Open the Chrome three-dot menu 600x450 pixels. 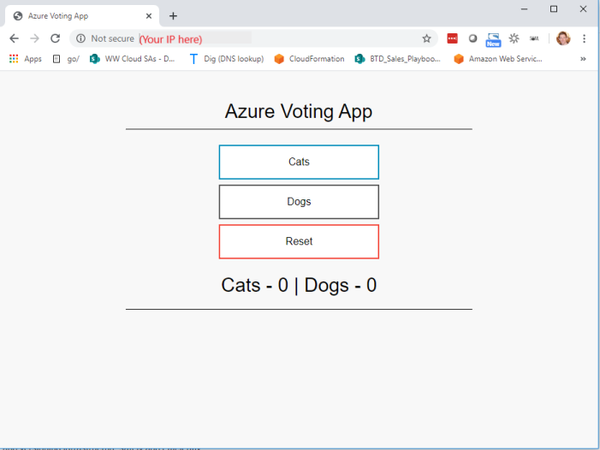point(584,38)
